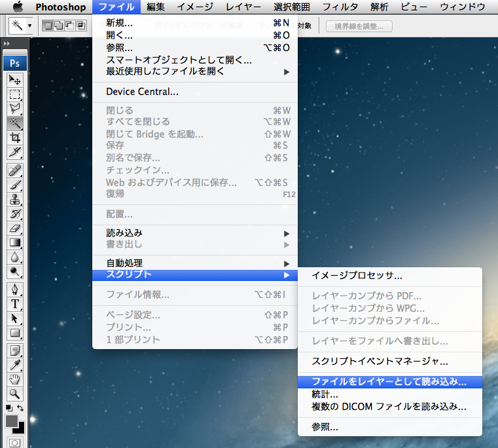Open the tool preset picker arrow
This screenshot has height=448, width=498.
coord(29,26)
